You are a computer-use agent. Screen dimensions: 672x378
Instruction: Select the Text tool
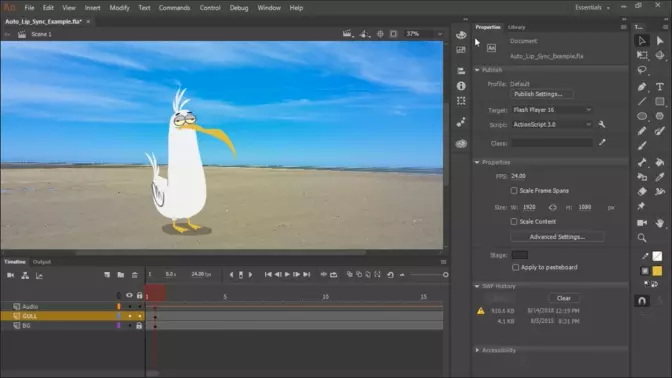click(x=660, y=87)
